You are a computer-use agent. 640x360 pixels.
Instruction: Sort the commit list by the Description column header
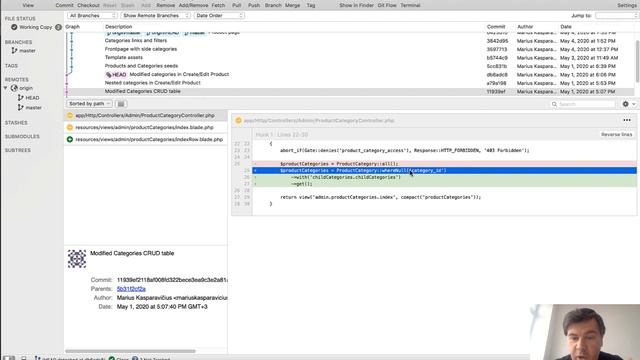(x=118, y=27)
